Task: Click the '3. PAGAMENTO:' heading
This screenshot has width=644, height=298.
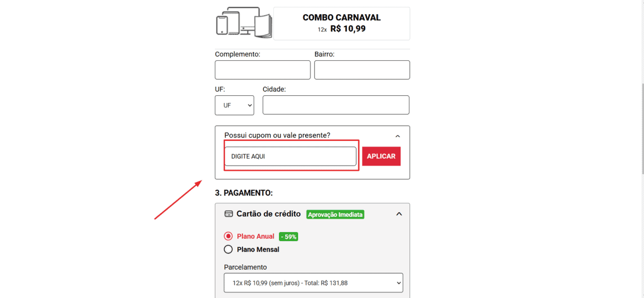Action: [x=244, y=193]
